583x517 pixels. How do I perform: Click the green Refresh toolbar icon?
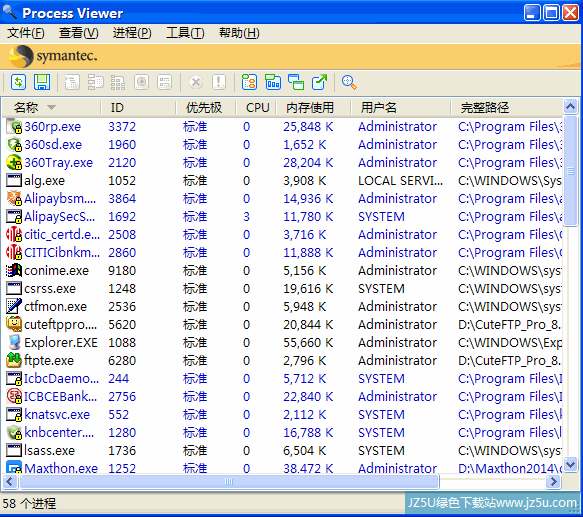(18, 82)
